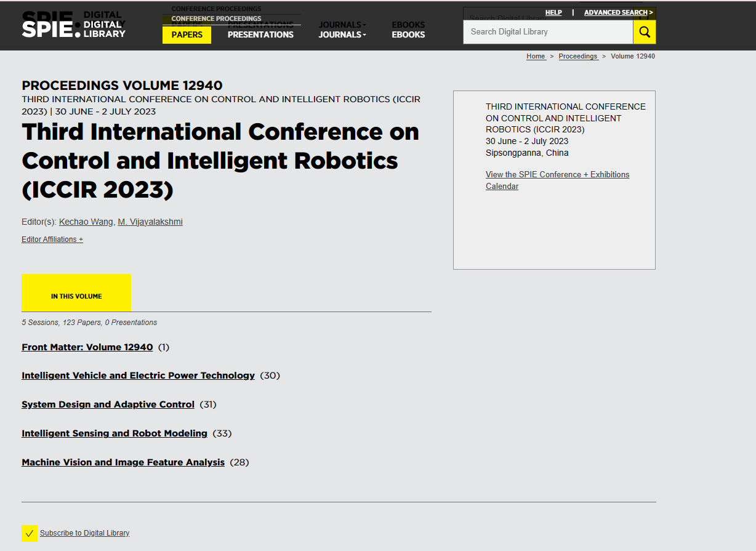Open Machine Vision and Image Feature Analysis
This screenshot has width=756, height=551.
click(123, 462)
